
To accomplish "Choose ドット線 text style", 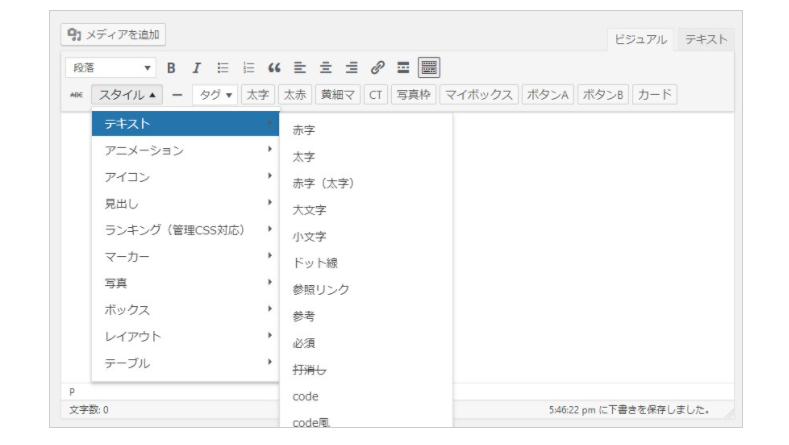I will click(366, 263).
